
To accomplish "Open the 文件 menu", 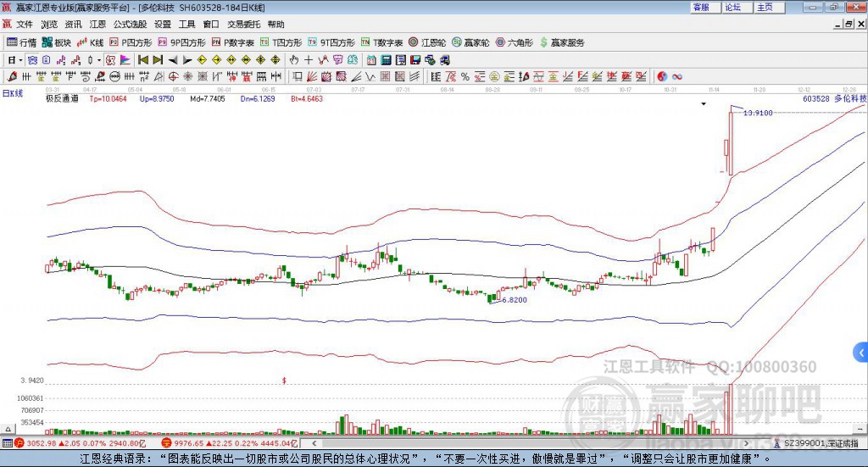I will 25,25.
